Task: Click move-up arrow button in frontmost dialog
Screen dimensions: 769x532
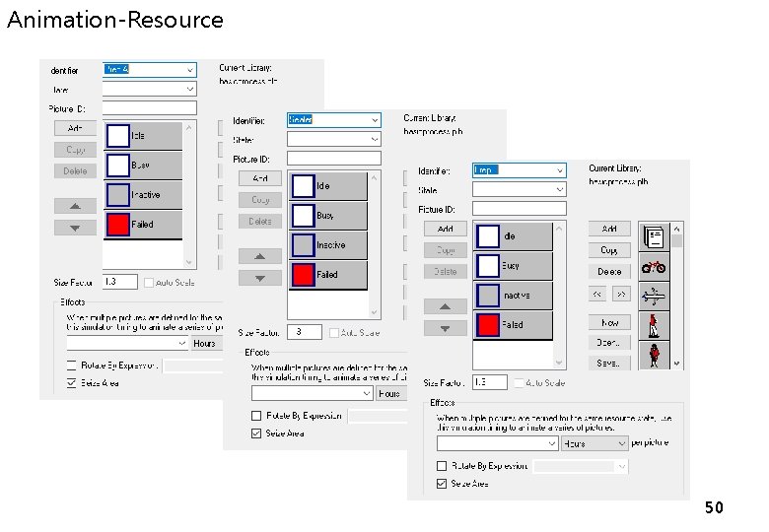Action: pos(445,306)
